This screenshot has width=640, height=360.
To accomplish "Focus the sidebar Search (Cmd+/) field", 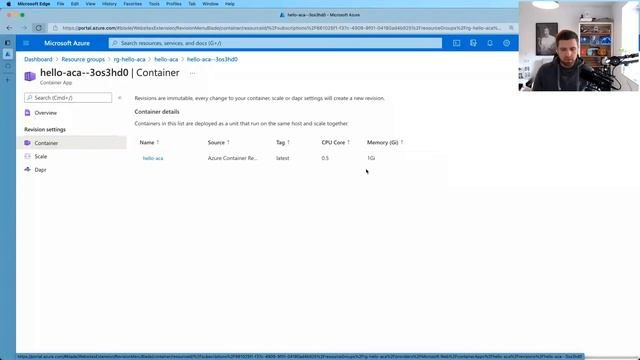I will 68,98.
